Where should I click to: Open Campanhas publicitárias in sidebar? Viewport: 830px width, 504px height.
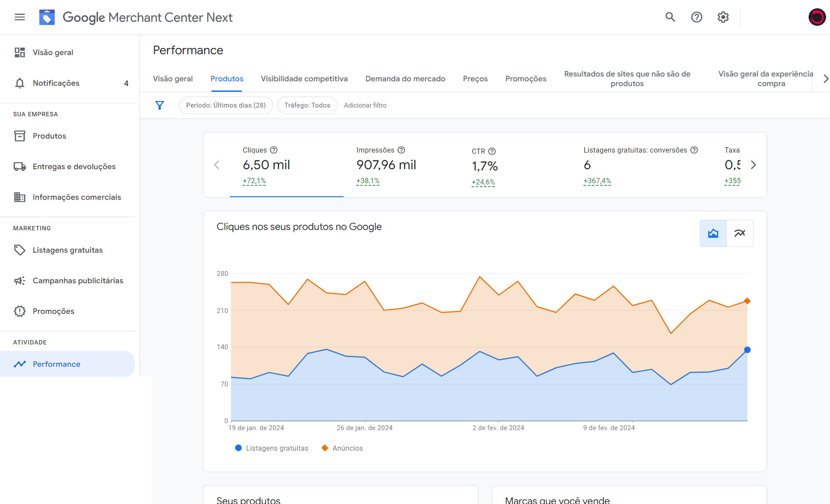(68, 281)
